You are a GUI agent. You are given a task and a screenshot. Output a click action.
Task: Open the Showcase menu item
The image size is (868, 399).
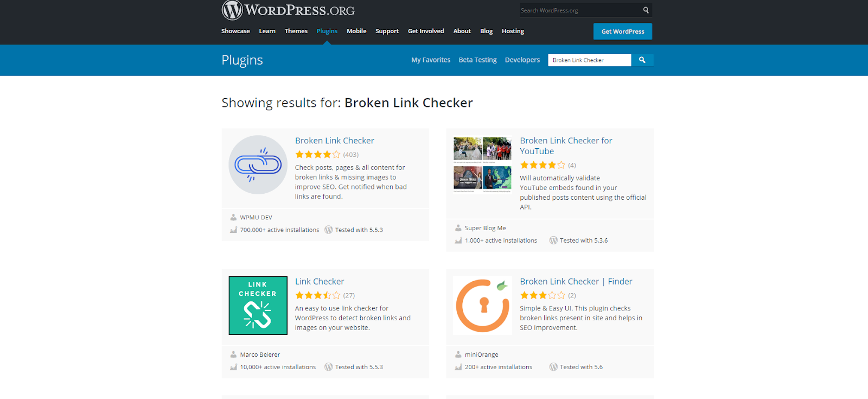(235, 31)
